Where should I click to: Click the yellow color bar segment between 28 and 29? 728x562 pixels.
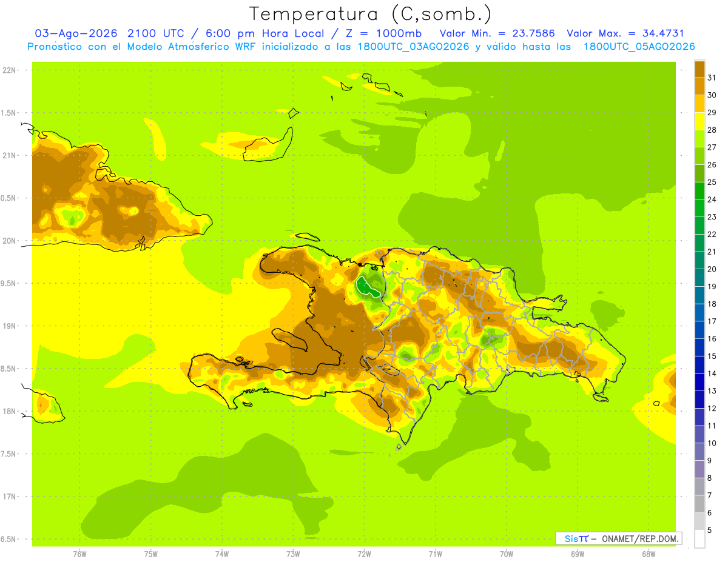click(699, 121)
